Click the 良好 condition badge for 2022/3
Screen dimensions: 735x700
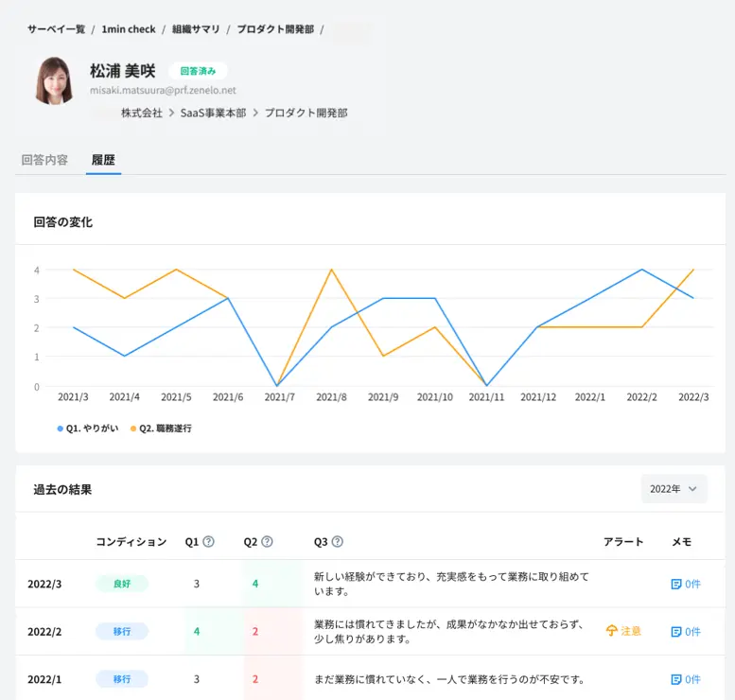click(x=122, y=584)
